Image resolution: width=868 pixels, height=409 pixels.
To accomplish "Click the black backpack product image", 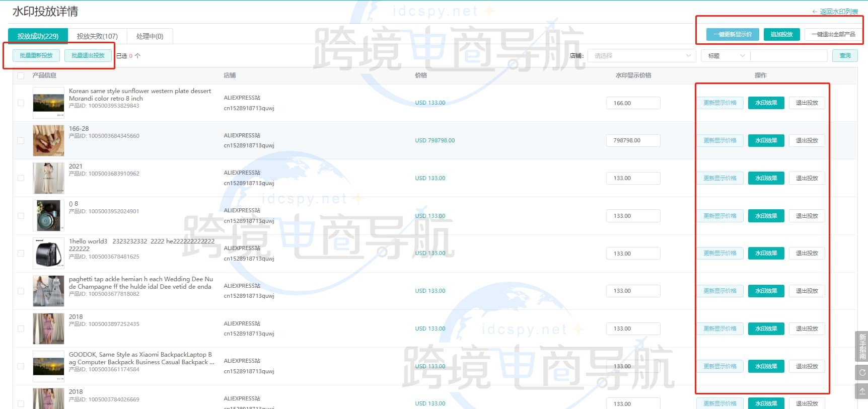I will coord(48,254).
